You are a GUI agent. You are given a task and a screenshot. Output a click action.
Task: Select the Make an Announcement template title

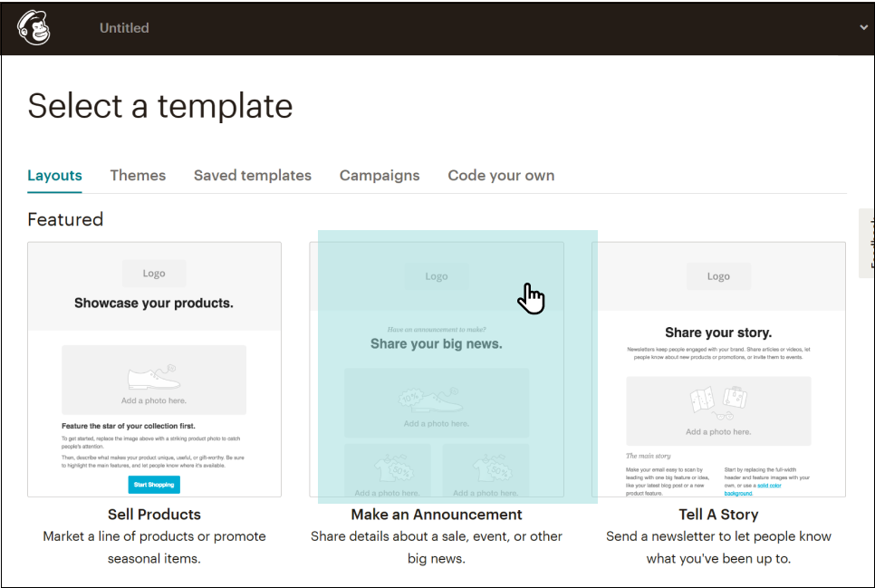437,515
